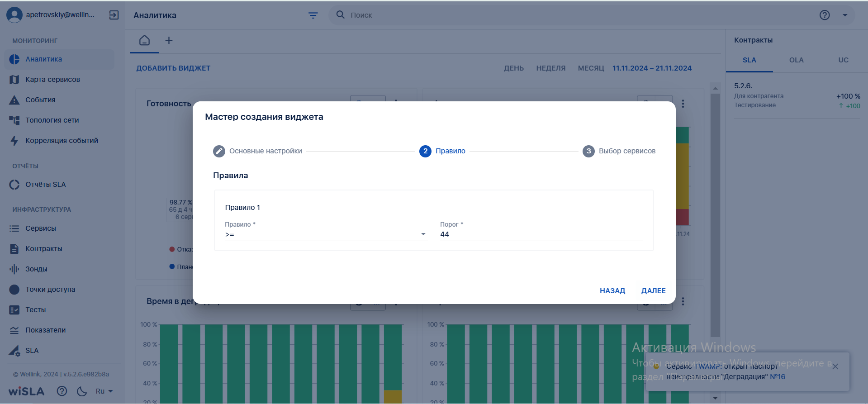This screenshot has height=404, width=868.
Task: Add a new dashboard tab with plus icon
Action: [169, 40]
